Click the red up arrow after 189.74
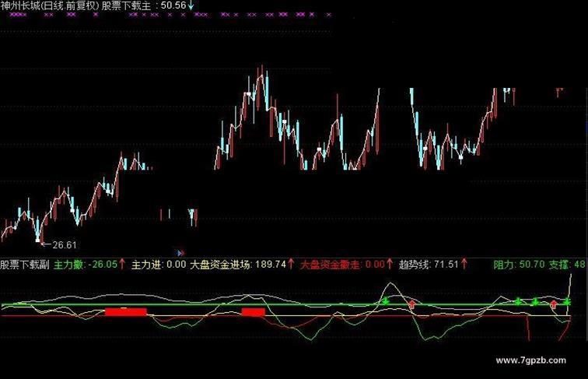Viewport: 588px width, 379px height. click(291, 264)
